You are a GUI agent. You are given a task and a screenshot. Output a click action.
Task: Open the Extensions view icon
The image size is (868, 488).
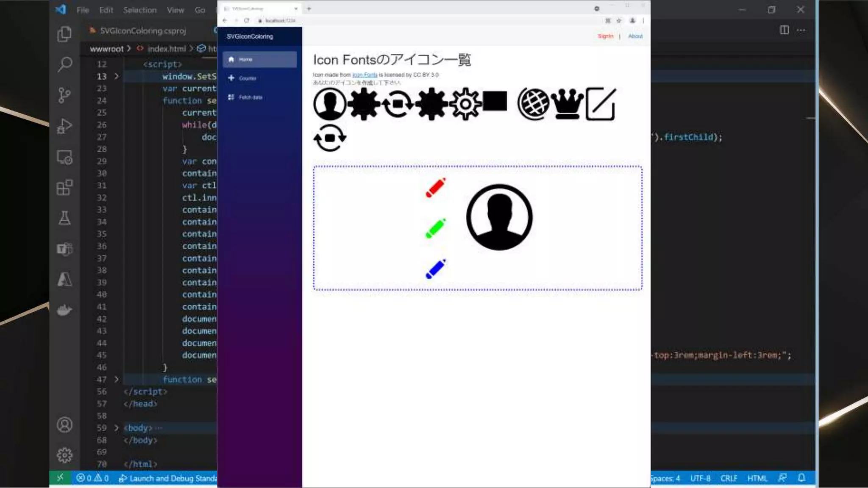pos(64,187)
